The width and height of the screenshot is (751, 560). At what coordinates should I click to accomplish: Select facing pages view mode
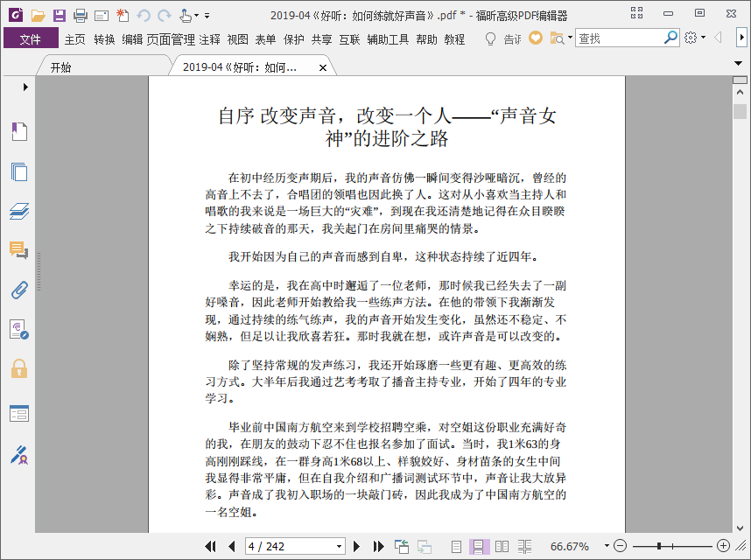pos(502,546)
